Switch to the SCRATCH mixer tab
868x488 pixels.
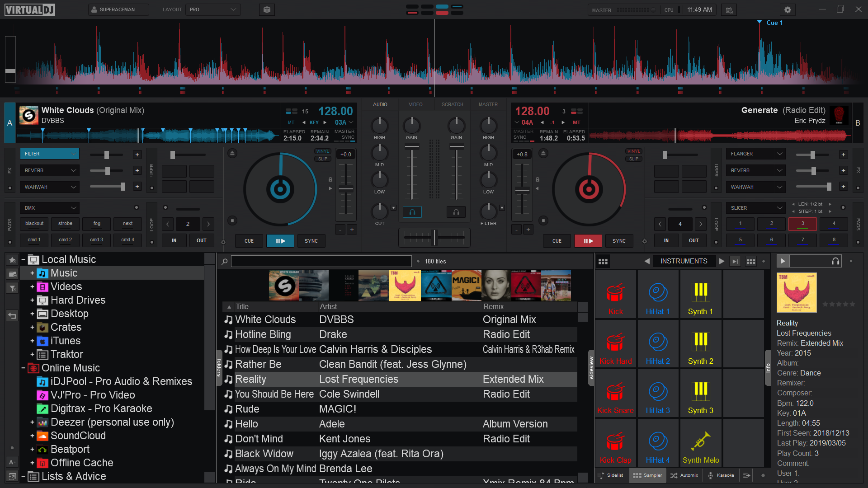pos(452,104)
